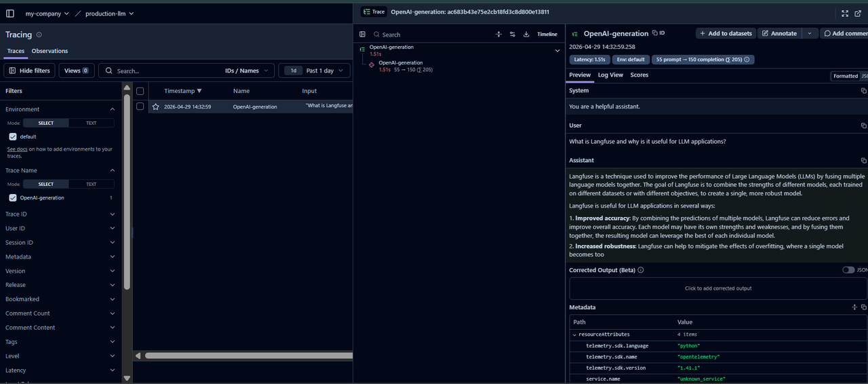The image size is (868, 384).
Task: Open the production-llm project dropdown
Action: (x=109, y=14)
